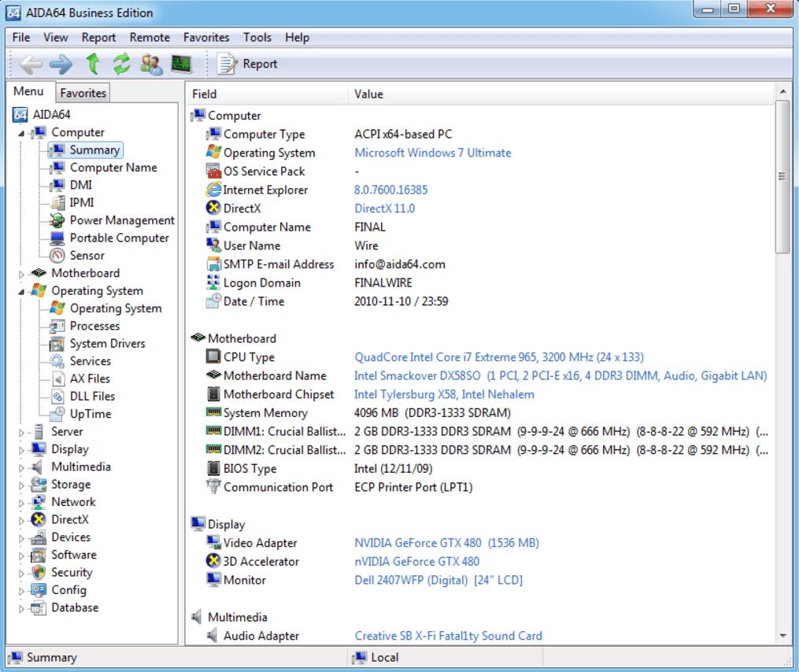
Task: Click the blue Forward arrow in toolbar
Action: coord(60,64)
